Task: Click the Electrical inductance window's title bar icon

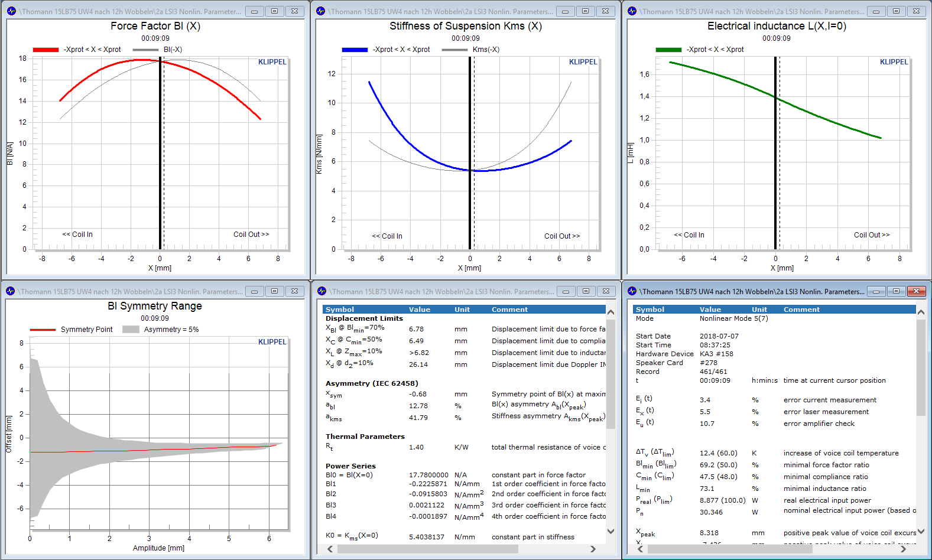Action: click(632, 11)
